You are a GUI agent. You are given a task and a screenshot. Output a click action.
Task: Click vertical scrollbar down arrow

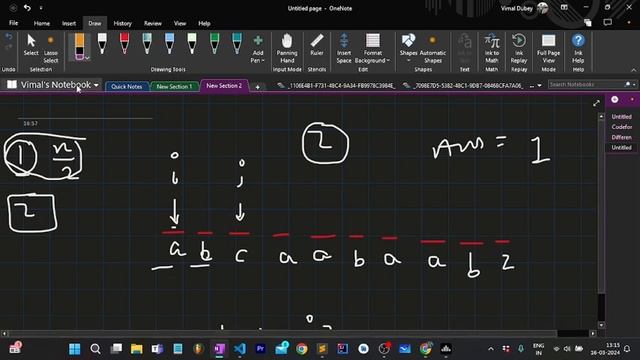coord(601,325)
